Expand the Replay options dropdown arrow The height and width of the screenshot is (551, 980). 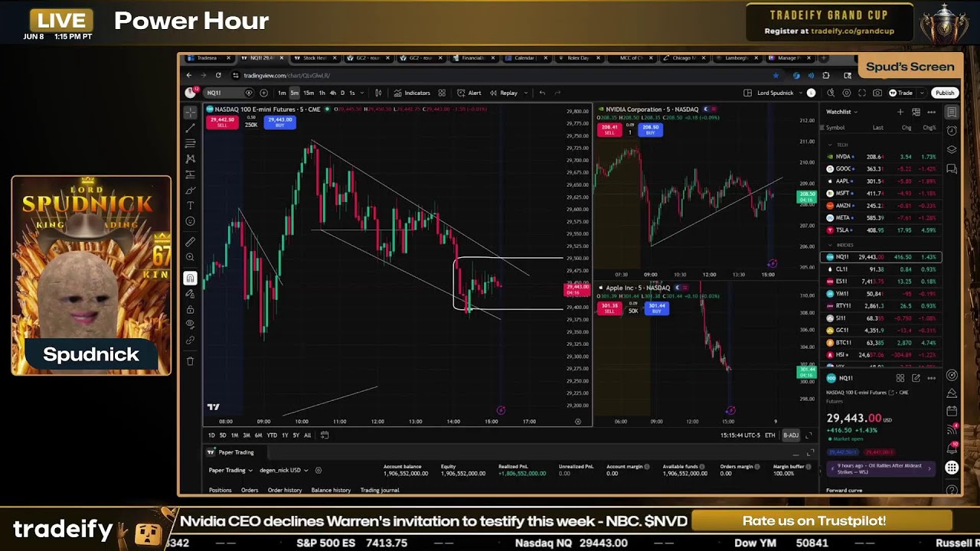[x=525, y=93]
